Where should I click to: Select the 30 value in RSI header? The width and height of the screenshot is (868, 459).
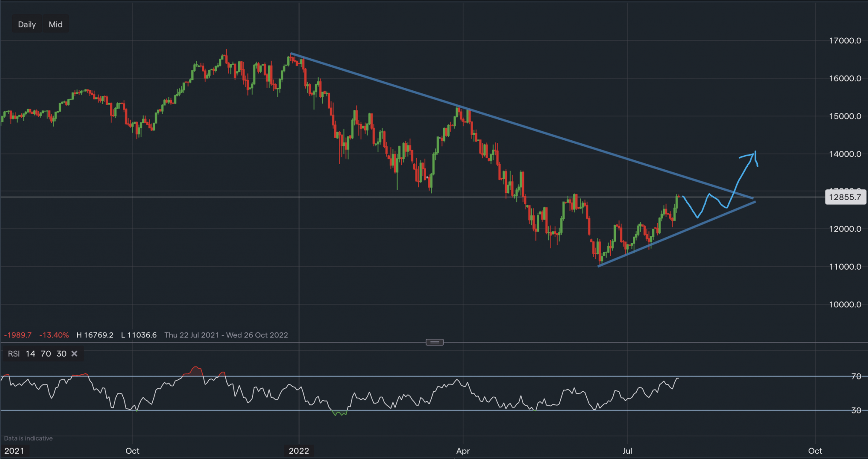pos(62,353)
